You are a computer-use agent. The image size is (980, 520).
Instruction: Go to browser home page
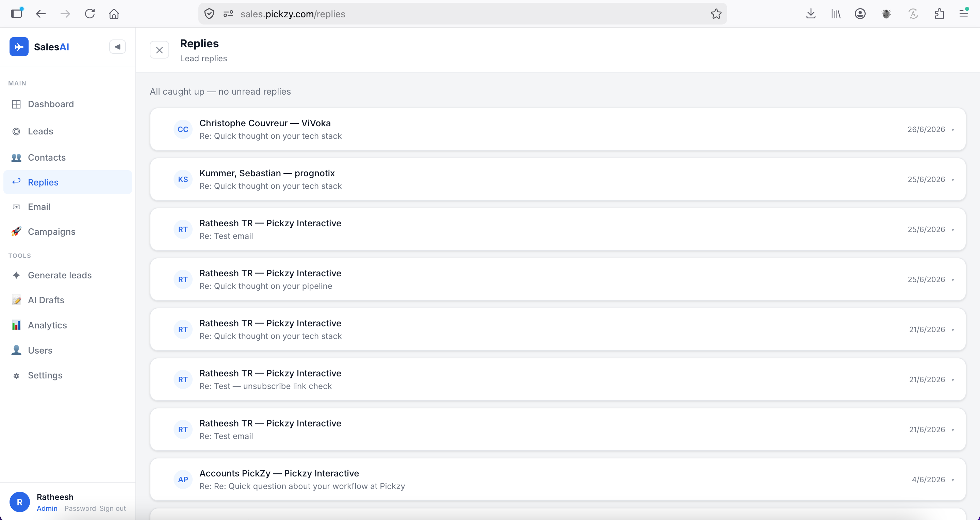coord(114,14)
